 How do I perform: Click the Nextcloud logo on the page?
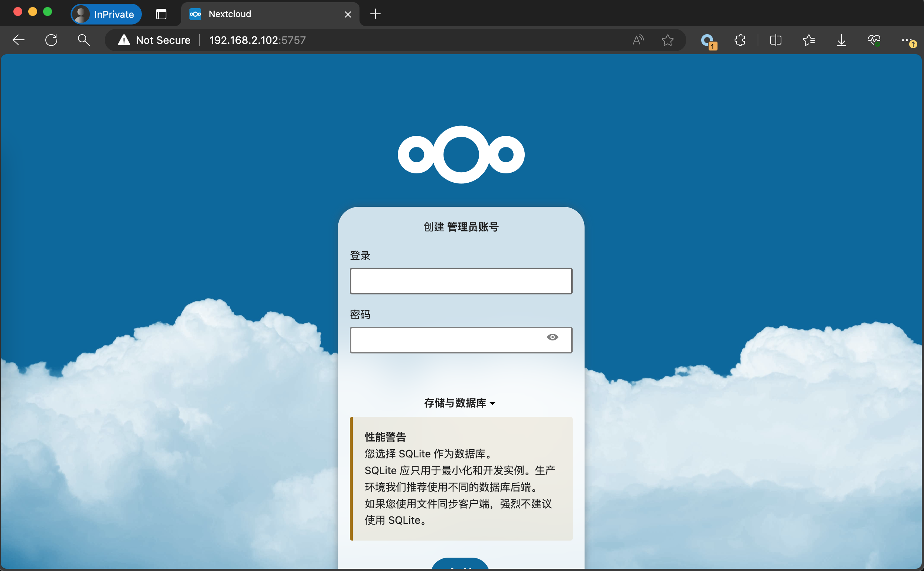point(461,155)
